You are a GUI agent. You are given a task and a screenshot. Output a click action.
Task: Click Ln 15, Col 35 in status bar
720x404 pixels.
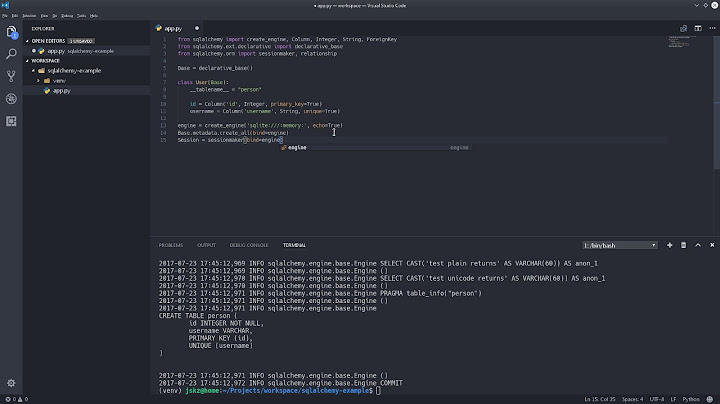coord(599,399)
